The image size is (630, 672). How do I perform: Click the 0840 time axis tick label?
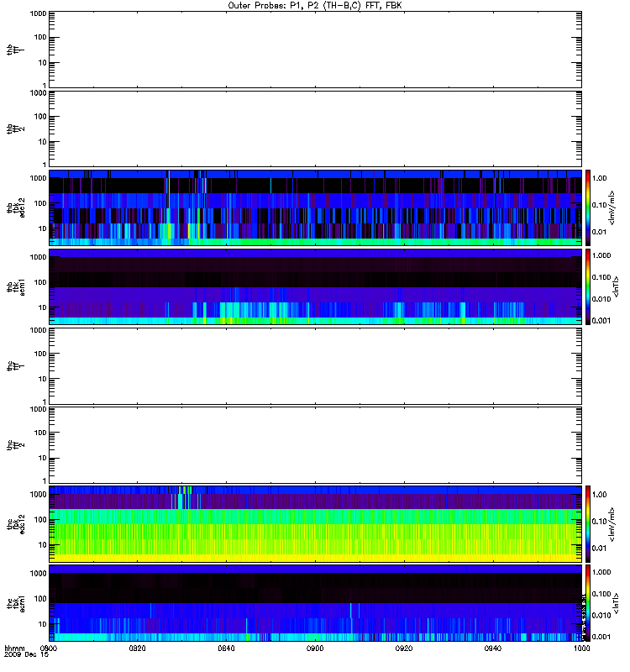(x=226, y=648)
